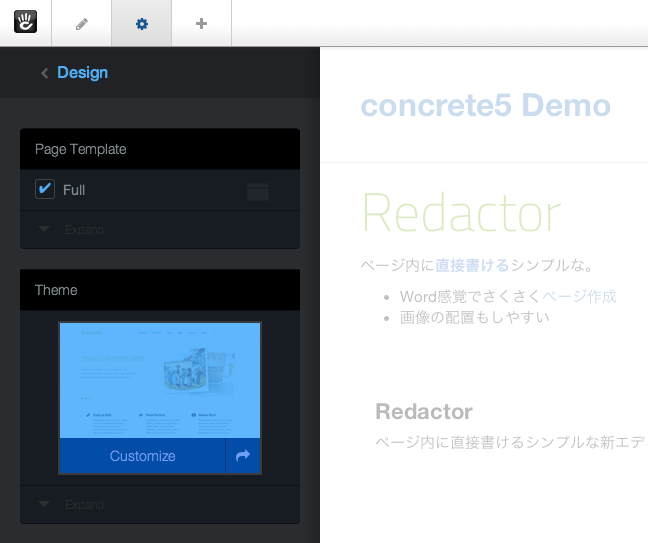Image resolution: width=648 pixels, height=543 pixels.
Task: Open the ページ作成 link
Action: [x=579, y=296]
